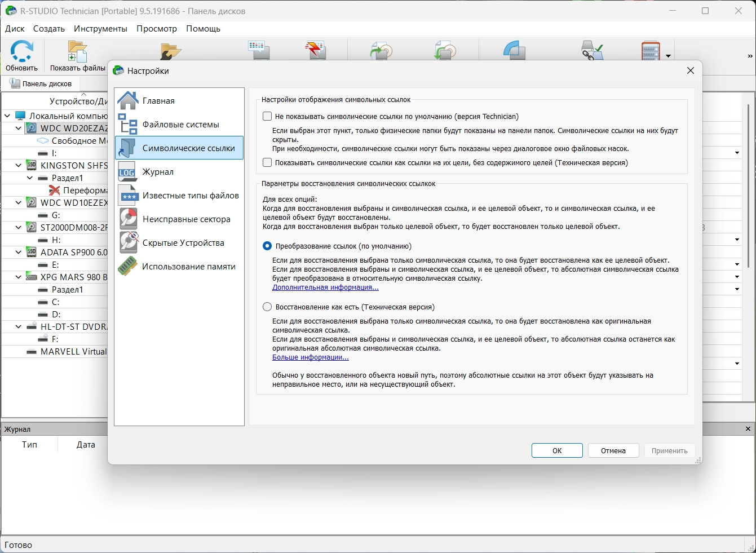Viewport: 756px width, 553px height.
Task: Click the Отмена button
Action: (613, 450)
